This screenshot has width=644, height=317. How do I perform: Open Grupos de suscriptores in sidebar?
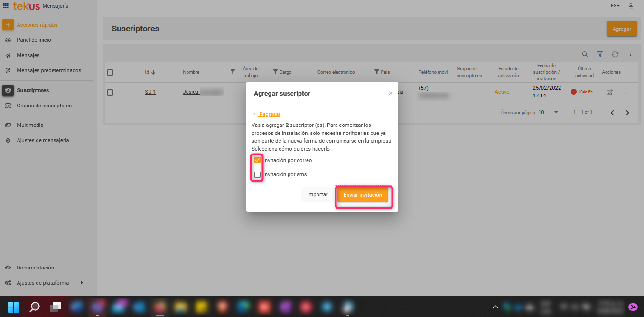44,106
